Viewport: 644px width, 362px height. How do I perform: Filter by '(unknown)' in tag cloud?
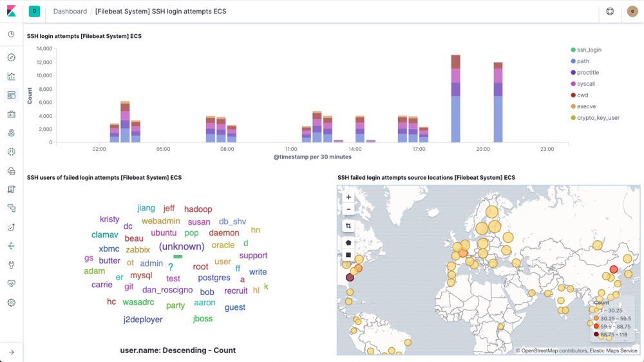point(182,247)
